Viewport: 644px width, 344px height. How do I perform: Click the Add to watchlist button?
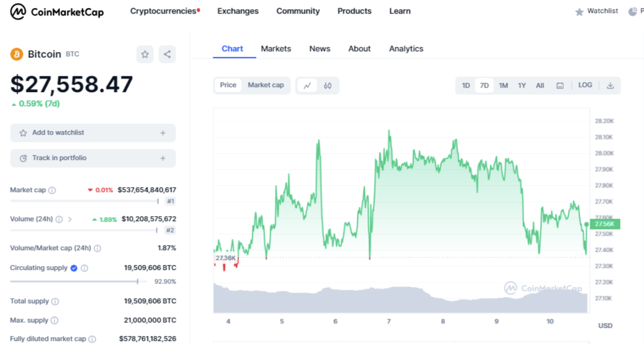tap(93, 133)
